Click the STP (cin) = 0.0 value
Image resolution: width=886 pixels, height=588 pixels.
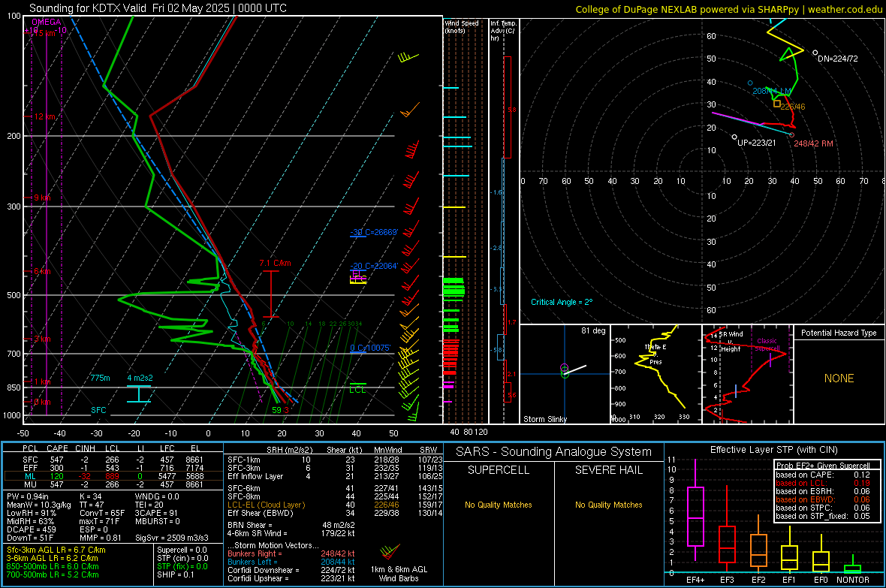182,558
